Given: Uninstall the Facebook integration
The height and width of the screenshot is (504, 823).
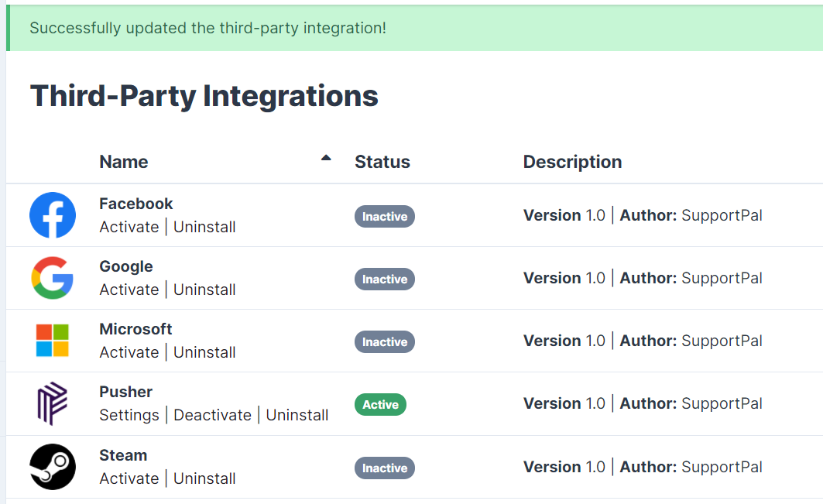Looking at the screenshot, I should pos(204,227).
